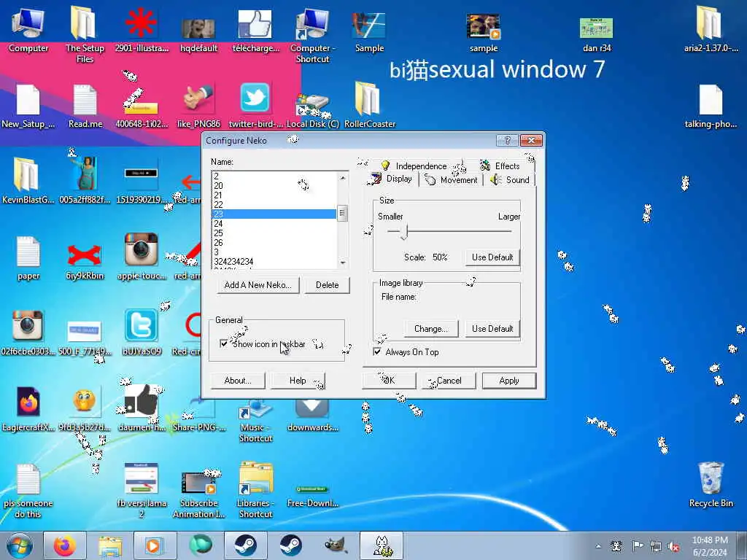Open the Windows Start menu
Screen dimensions: 747x560
click(x=20, y=545)
